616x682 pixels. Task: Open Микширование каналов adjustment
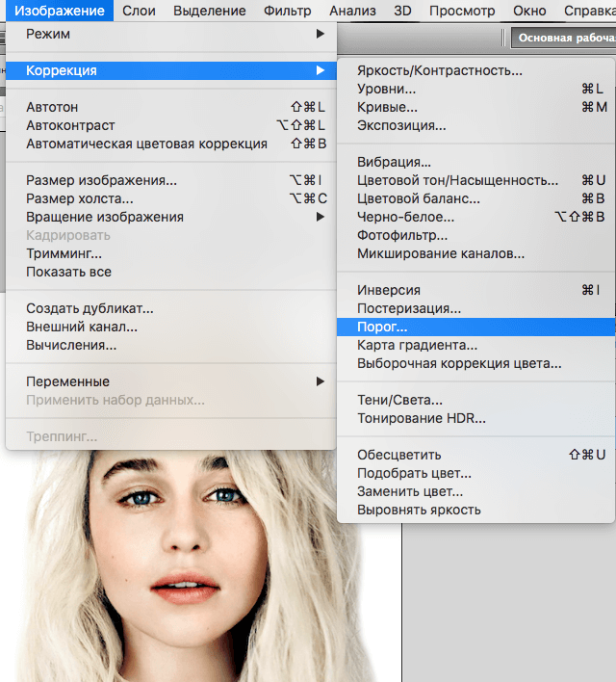[476, 253]
